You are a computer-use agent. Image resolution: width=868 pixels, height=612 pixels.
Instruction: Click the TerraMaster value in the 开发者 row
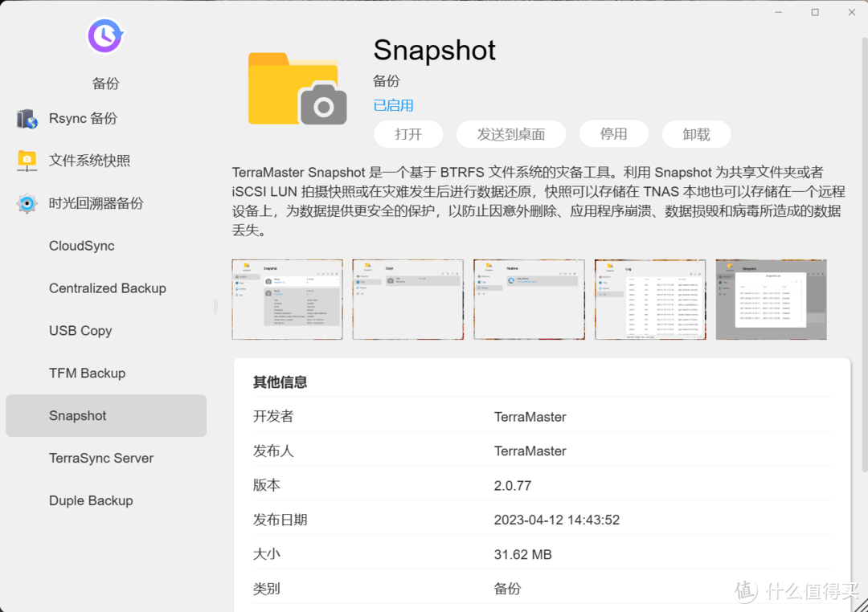[530, 417]
